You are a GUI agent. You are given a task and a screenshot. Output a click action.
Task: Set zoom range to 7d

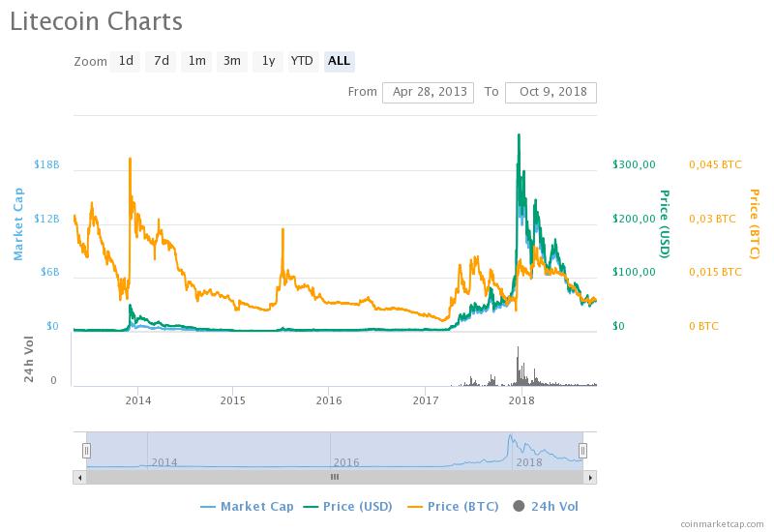click(x=162, y=61)
